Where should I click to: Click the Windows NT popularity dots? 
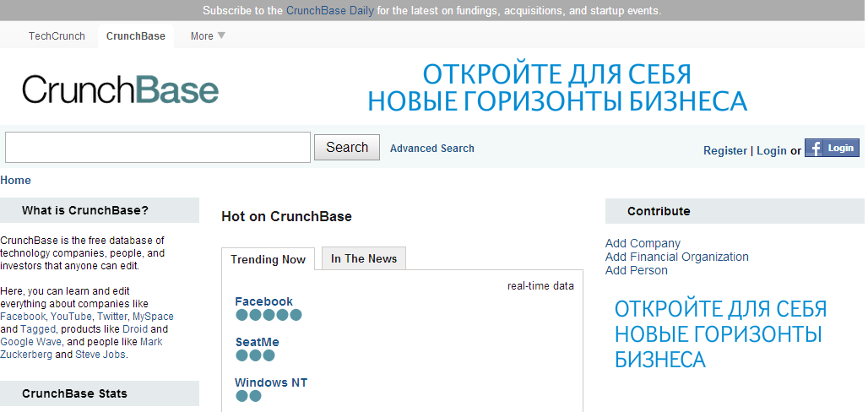coord(248,396)
